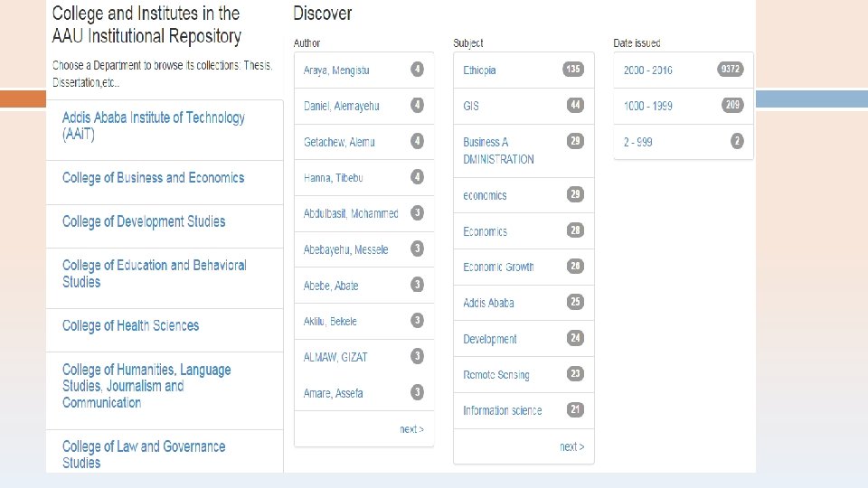This screenshot has width=868, height=488.
Task: Filter date issued 2000 - 2016
Action: 648,70
